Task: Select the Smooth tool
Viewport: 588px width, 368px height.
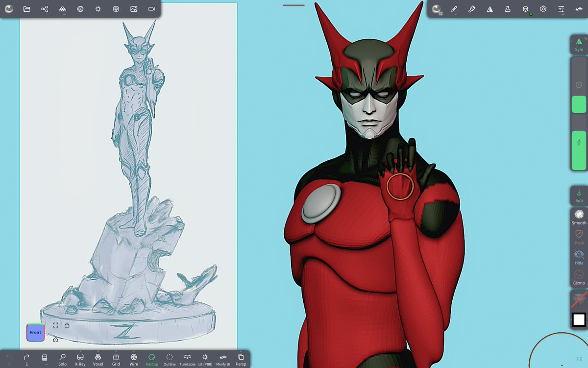Action: point(579,217)
